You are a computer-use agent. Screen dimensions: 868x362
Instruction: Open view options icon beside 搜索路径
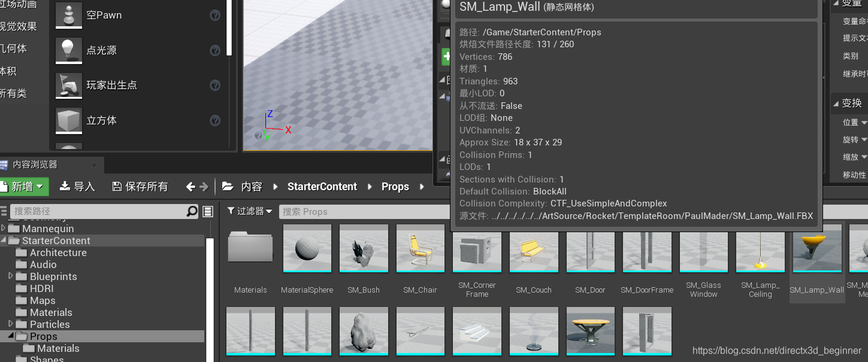tap(208, 211)
